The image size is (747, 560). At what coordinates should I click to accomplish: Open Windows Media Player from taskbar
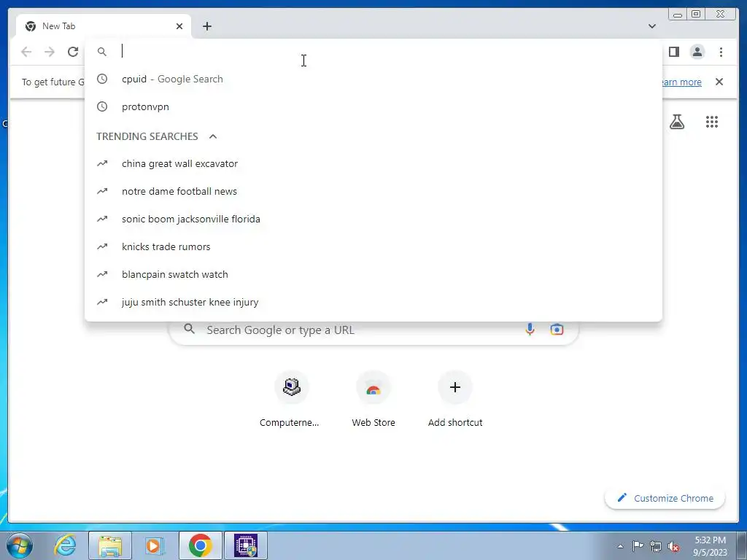155,545
